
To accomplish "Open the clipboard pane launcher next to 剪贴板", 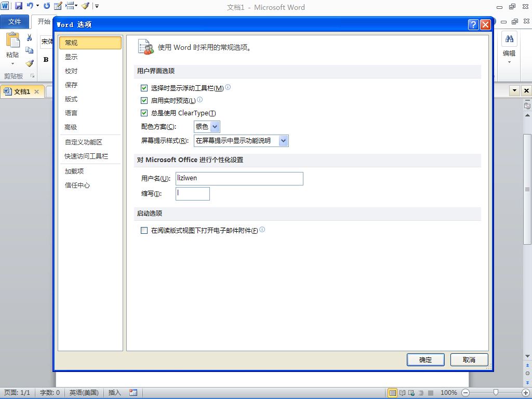I will click(33, 76).
